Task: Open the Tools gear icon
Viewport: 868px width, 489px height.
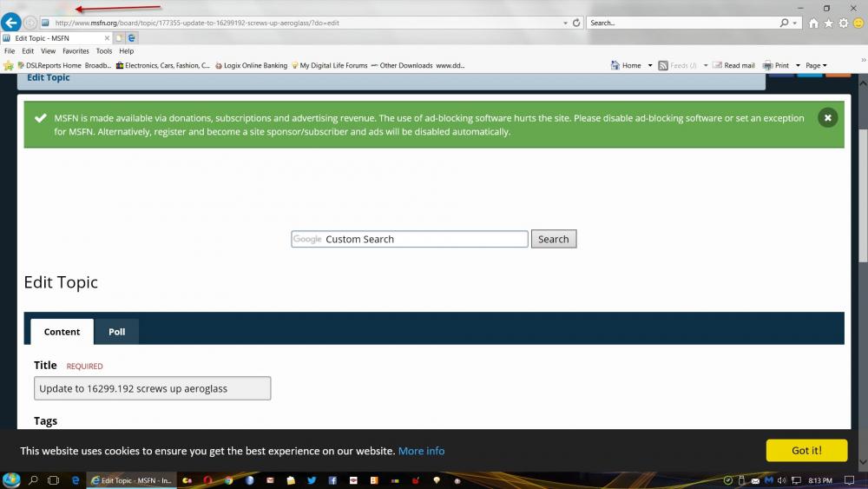Action: 843,23
